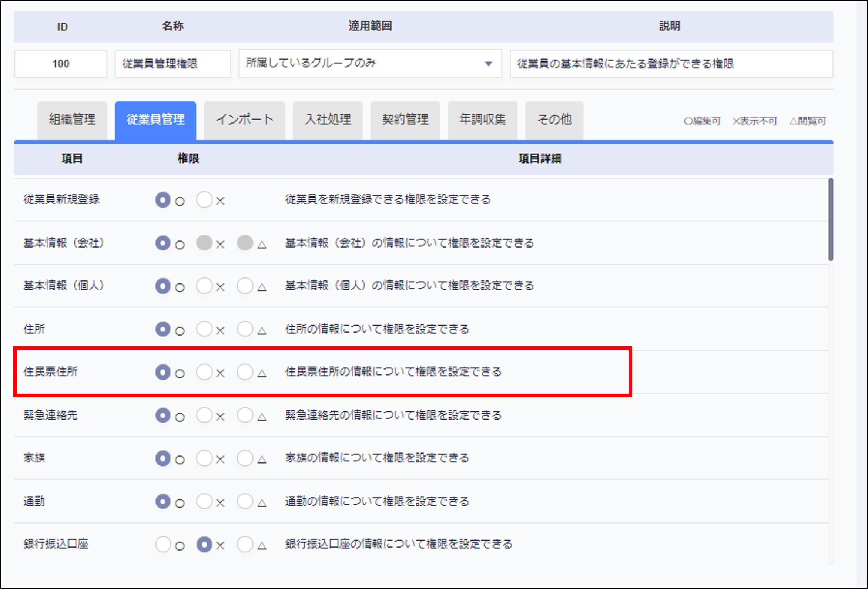Screen dimensions: 868x589
Task: Switch to 契約管理 tab
Action: coord(405,120)
